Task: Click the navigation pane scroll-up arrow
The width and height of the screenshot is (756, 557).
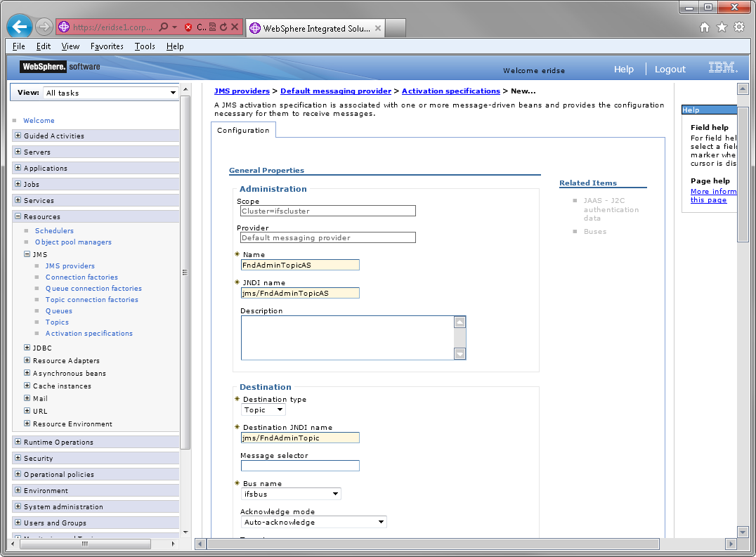Action: [185, 90]
